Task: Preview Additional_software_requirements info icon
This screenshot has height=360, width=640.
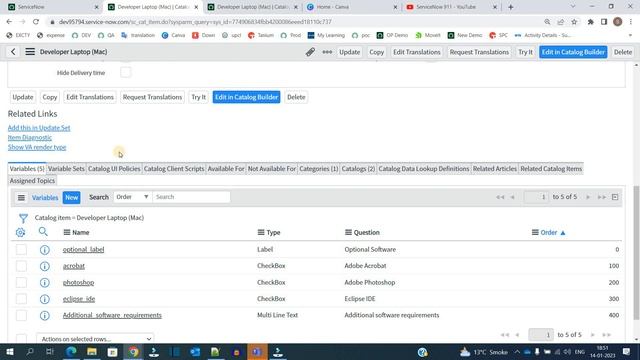Action: (x=44, y=316)
